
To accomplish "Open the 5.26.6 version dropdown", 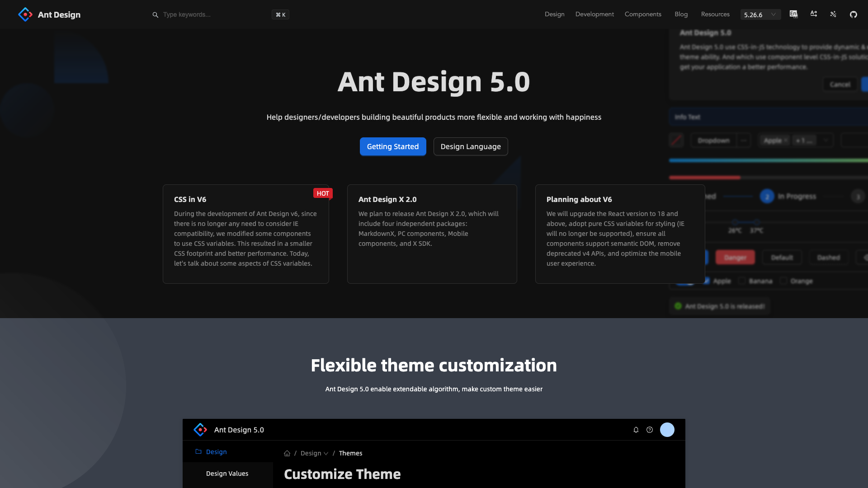I will click(760, 14).
